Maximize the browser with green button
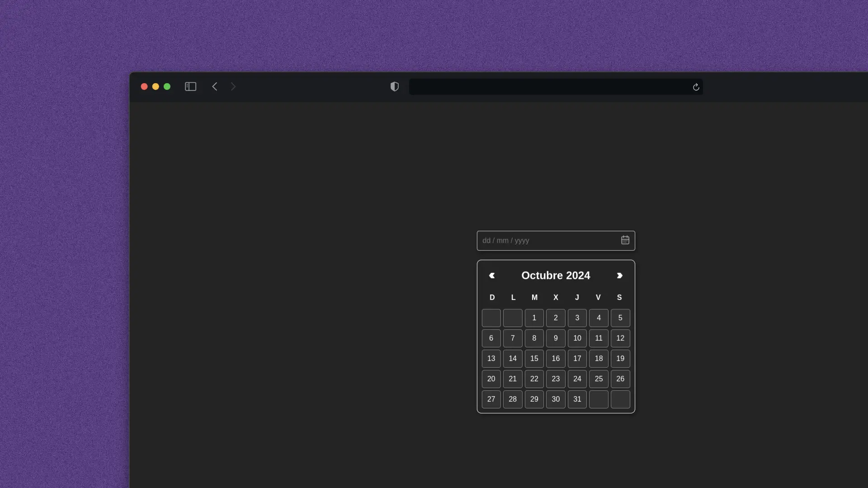Viewport: 868px width, 488px height. [x=167, y=86]
